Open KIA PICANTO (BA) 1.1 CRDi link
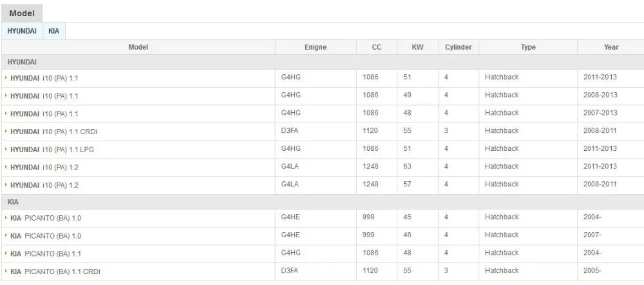Image resolution: width=644 pixels, height=285 pixels. coord(55,271)
